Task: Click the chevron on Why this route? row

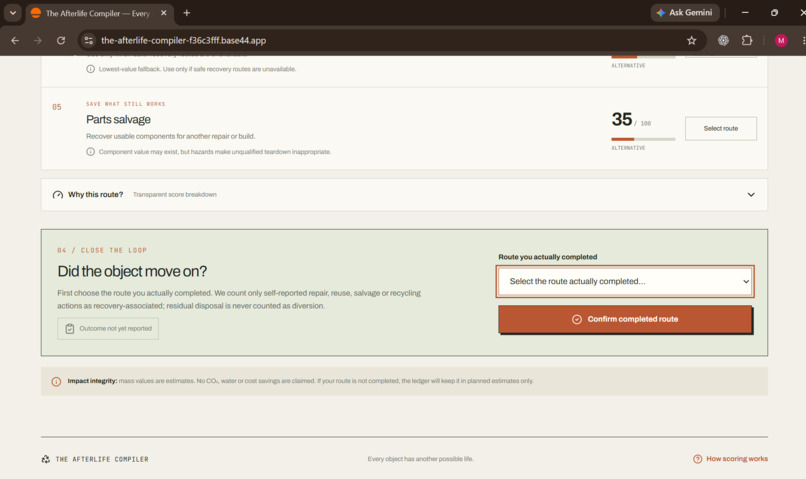Action: 751,195
